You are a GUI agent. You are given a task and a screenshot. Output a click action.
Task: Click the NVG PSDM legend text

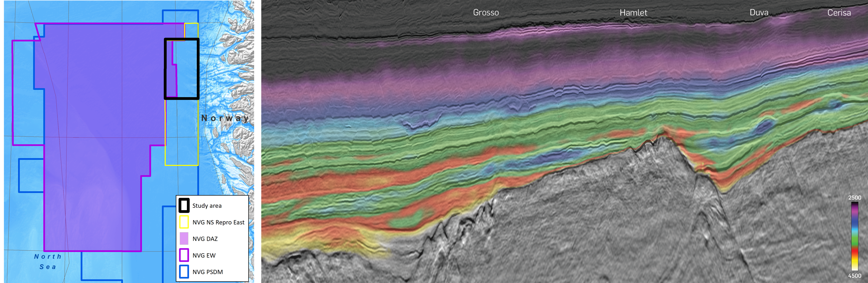pos(208,272)
